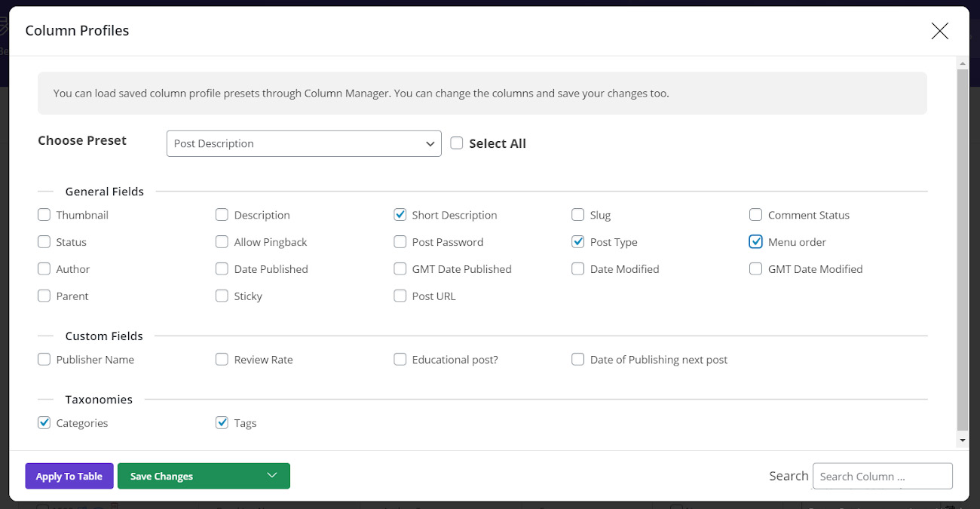
Task: Enable the Thumbnail column checkbox
Action: pyautogui.click(x=44, y=215)
